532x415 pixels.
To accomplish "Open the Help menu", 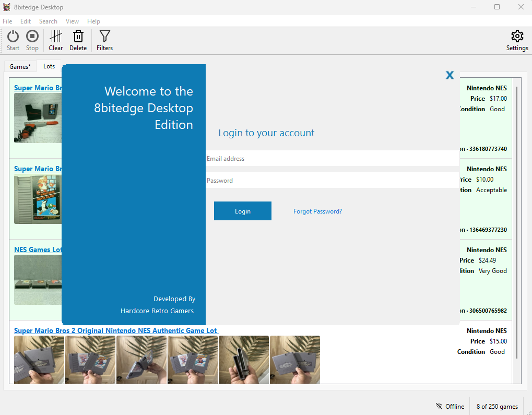I will (x=93, y=21).
